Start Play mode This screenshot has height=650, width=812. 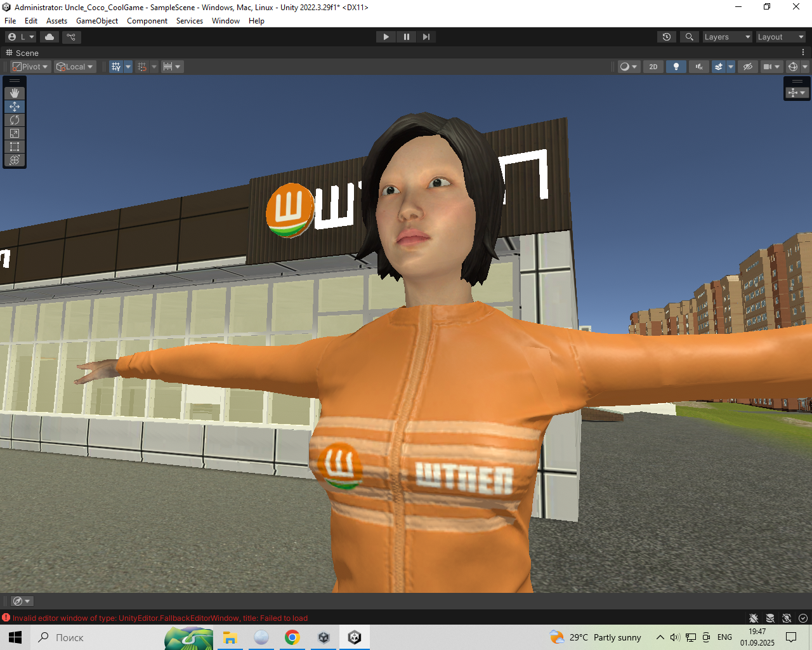386,37
